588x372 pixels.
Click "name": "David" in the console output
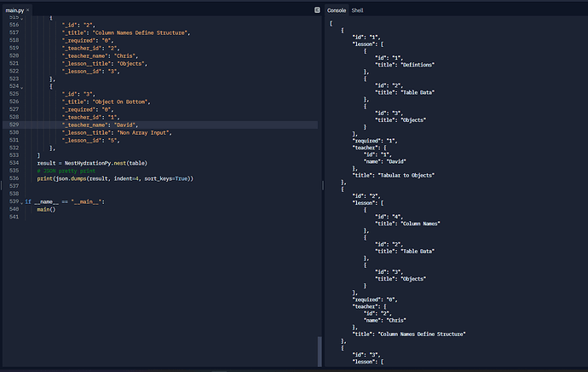pos(384,162)
